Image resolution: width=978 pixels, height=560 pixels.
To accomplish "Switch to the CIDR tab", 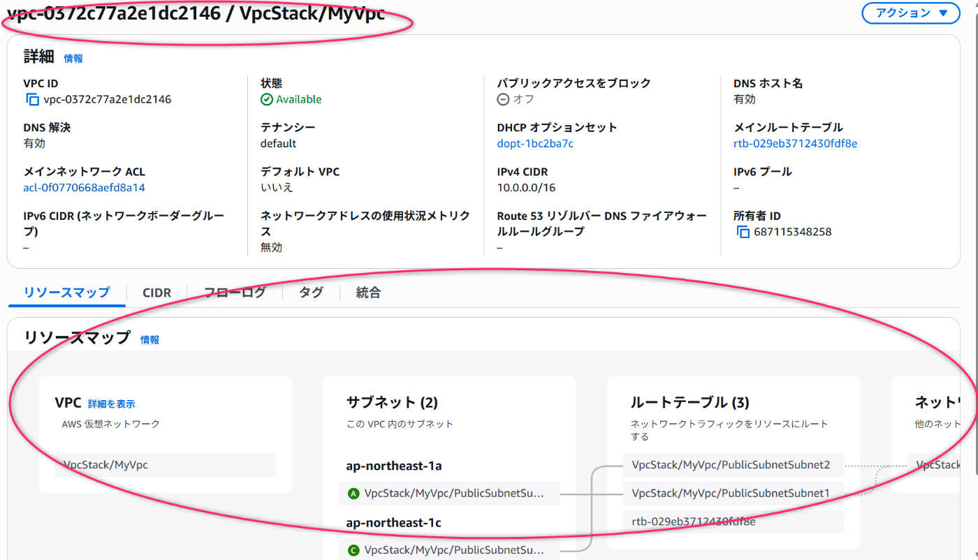I will [156, 293].
